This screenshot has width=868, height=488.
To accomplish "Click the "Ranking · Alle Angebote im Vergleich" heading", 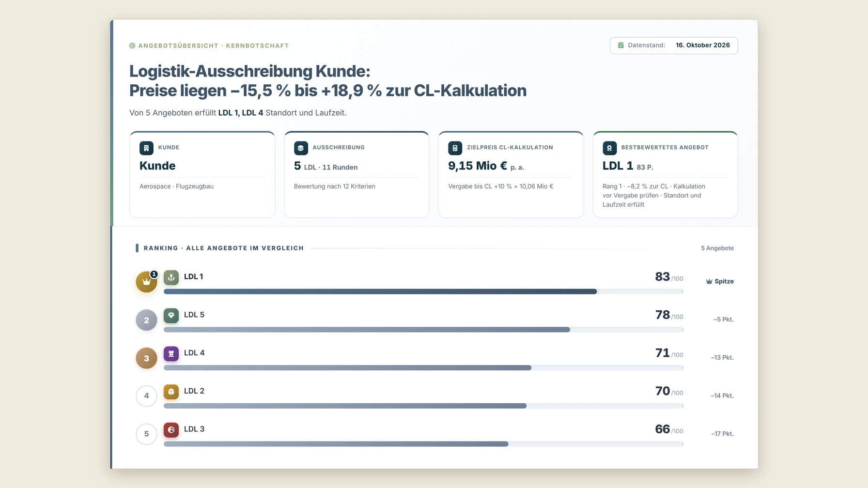I will click(x=224, y=248).
